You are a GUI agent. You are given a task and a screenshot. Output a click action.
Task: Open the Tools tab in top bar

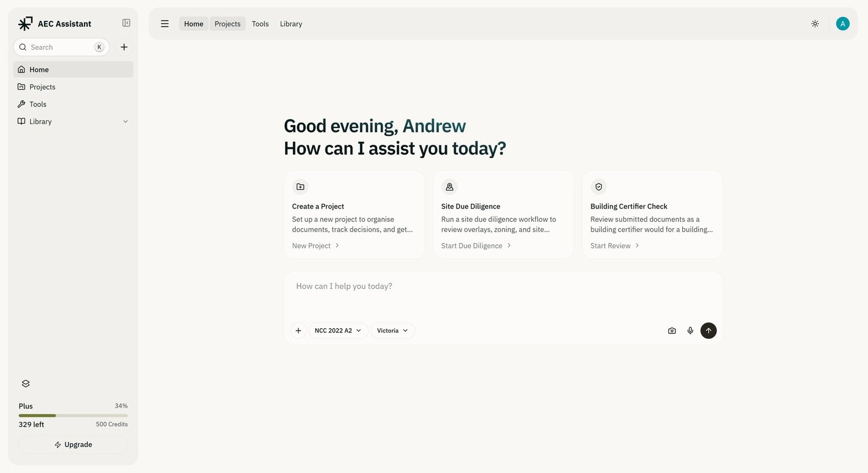pos(260,24)
